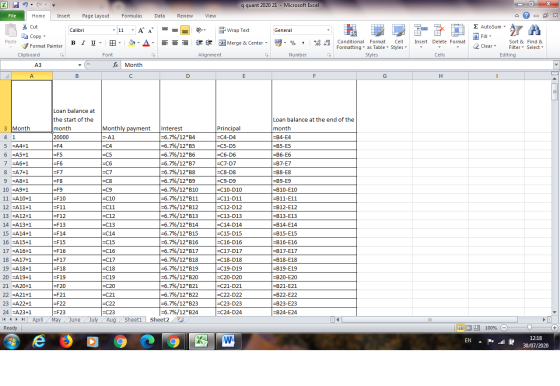Click Decrease Decimal icon
The height and width of the screenshot is (386, 560).
tap(326, 43)
